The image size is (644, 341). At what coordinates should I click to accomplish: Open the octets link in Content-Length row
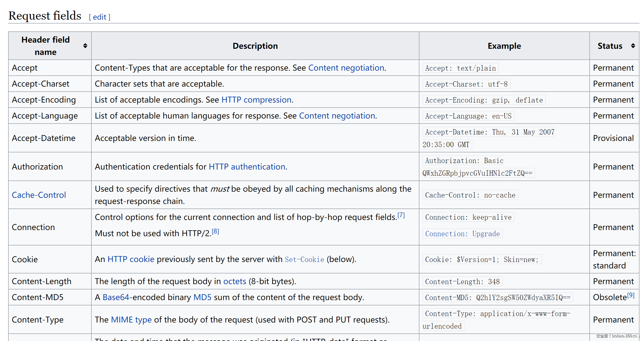(235, 281)
